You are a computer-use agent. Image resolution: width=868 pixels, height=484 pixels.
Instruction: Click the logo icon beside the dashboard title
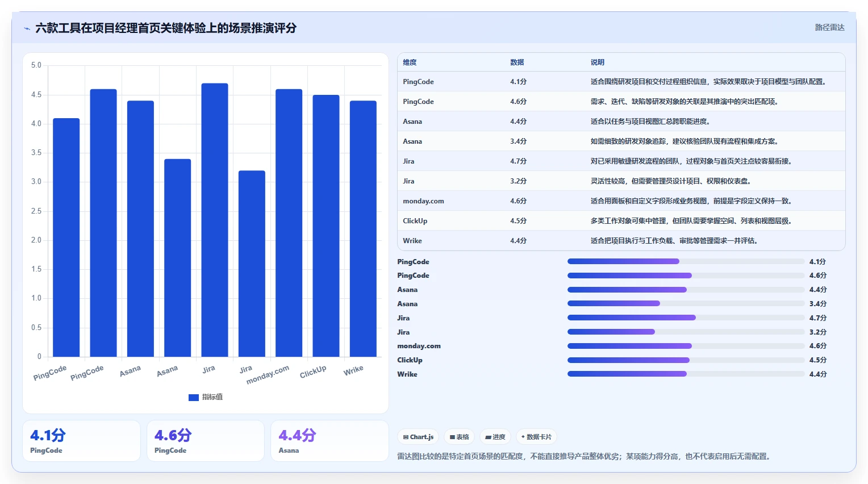pos(27,28)
